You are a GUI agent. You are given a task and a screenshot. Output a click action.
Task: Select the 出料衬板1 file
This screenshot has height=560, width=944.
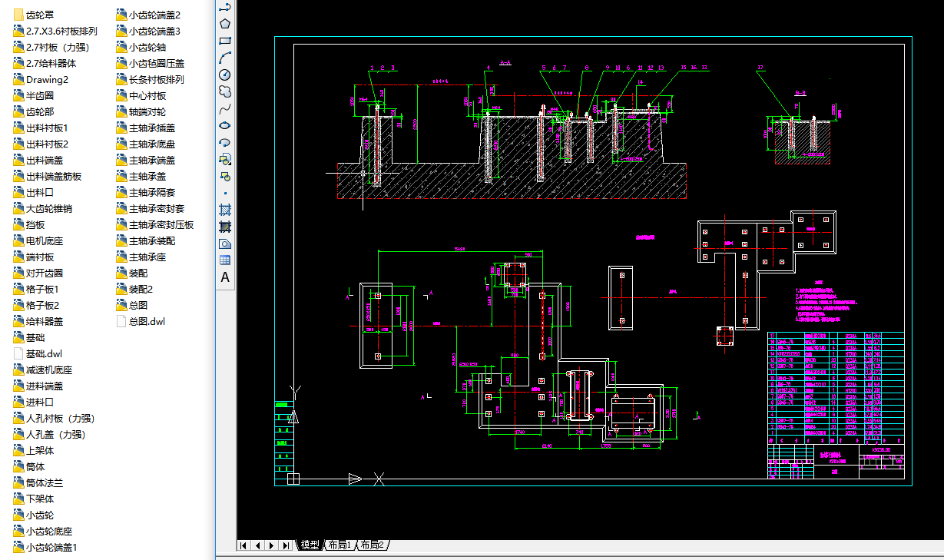pos(41,128)
